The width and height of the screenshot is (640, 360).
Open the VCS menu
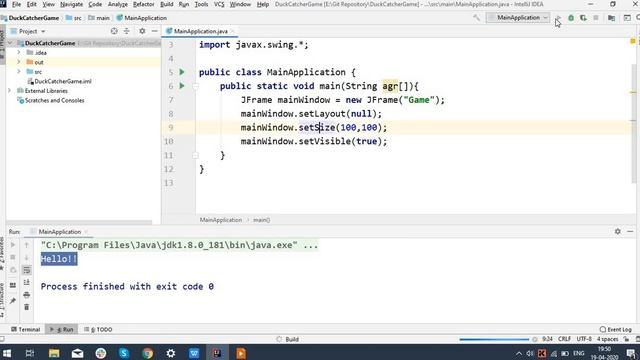pos(219,4)
